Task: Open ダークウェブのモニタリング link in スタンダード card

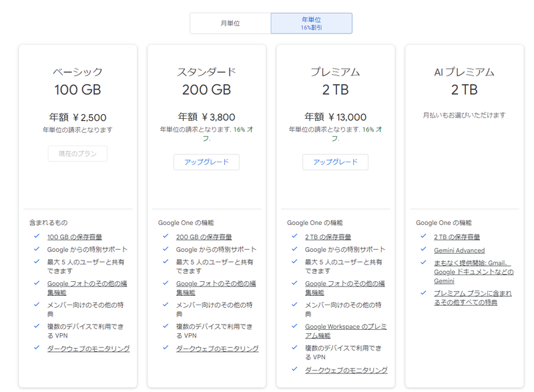Action: click(218, 349)
